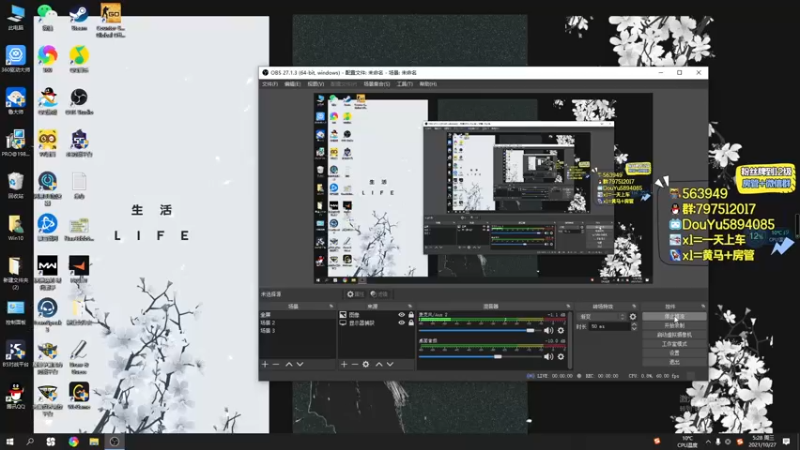Open scene transition properties gear

633,317
